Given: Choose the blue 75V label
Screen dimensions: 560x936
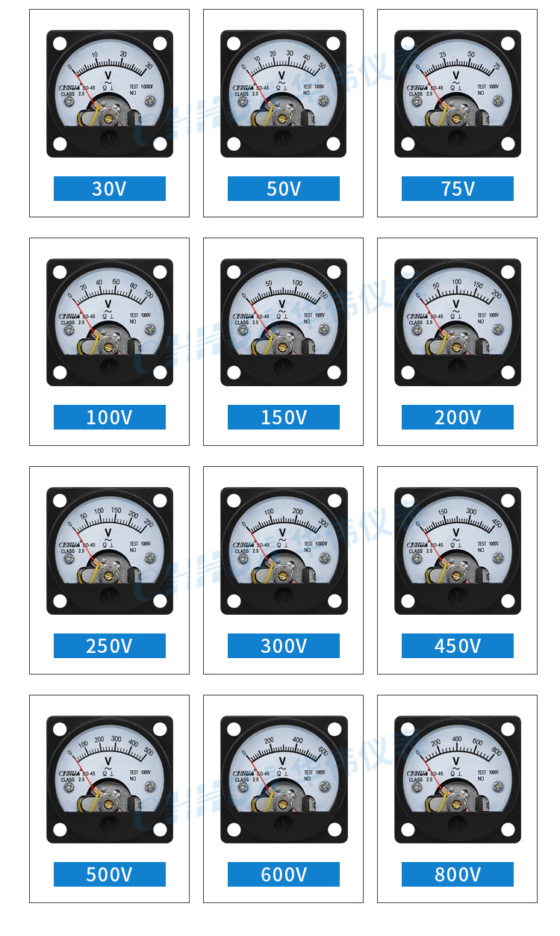Looking at the screenshot, I should [458, 188].
